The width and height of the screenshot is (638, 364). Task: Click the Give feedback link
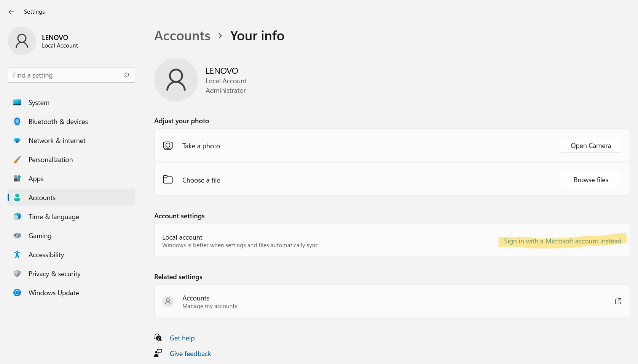tap(190, 354)
